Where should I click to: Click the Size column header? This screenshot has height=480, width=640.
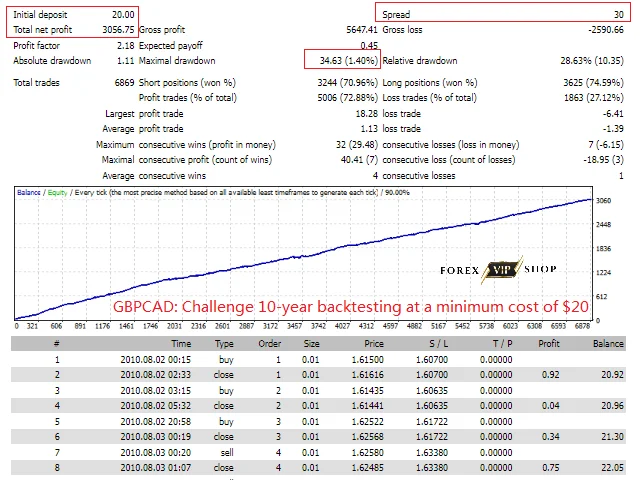311,344
